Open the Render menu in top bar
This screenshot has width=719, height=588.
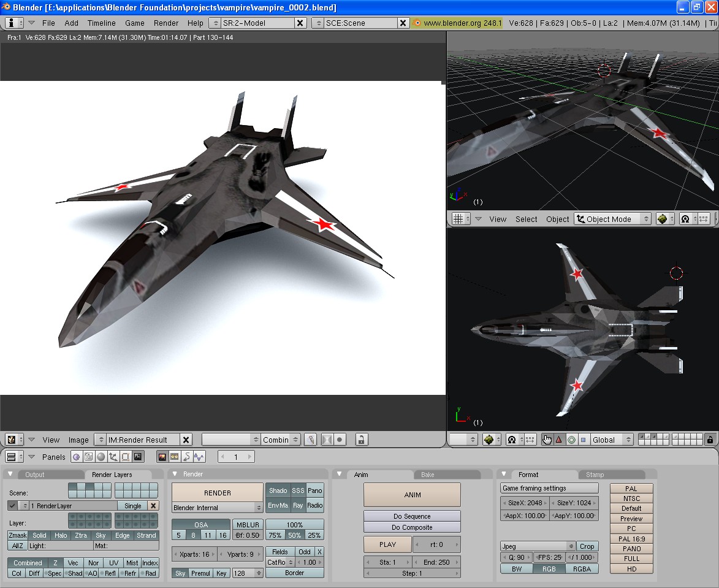tap(166, 23)
